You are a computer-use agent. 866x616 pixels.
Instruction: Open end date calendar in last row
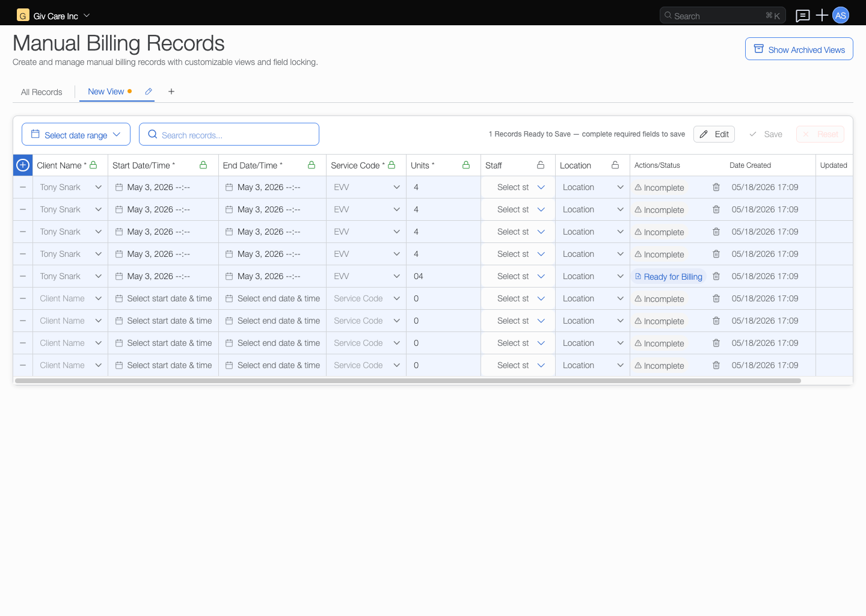(x=229, y=365)
